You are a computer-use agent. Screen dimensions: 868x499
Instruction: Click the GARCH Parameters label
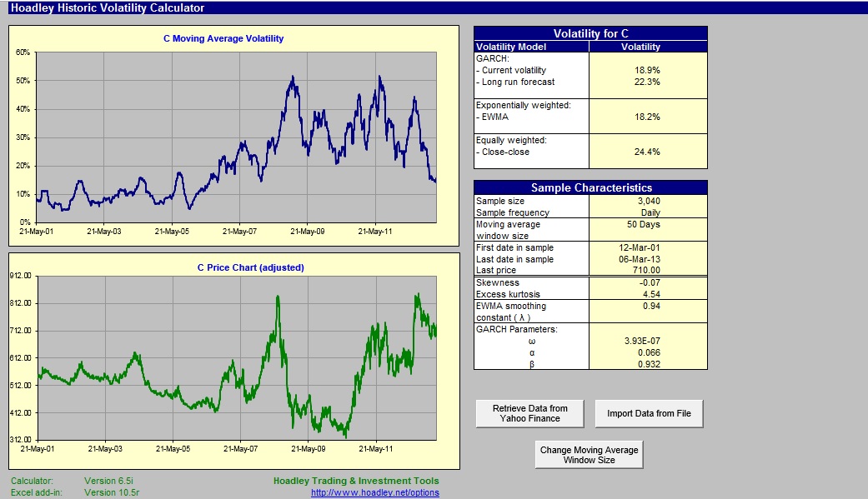point(516,329)
